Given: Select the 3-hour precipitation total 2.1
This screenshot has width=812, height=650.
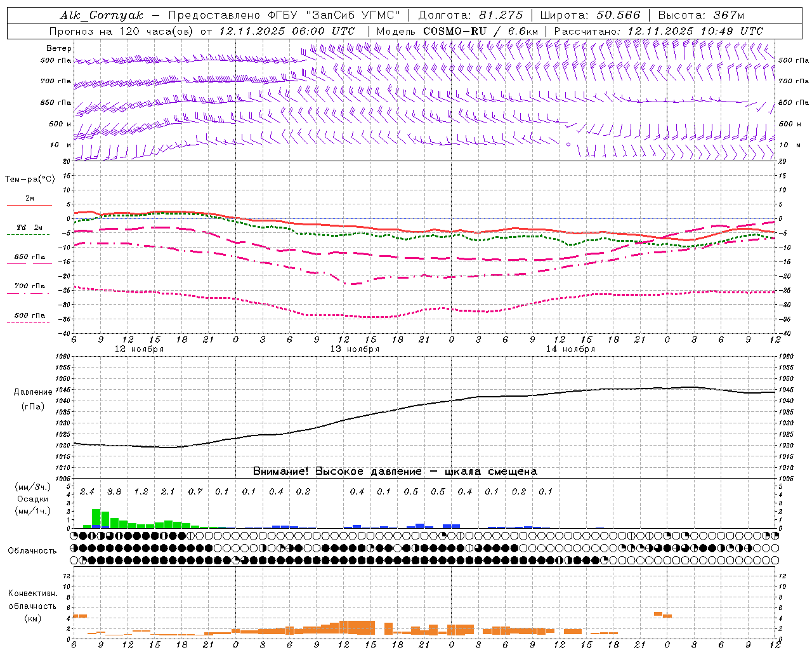Looking at the screenshot, I should click(x=167, y=492).
